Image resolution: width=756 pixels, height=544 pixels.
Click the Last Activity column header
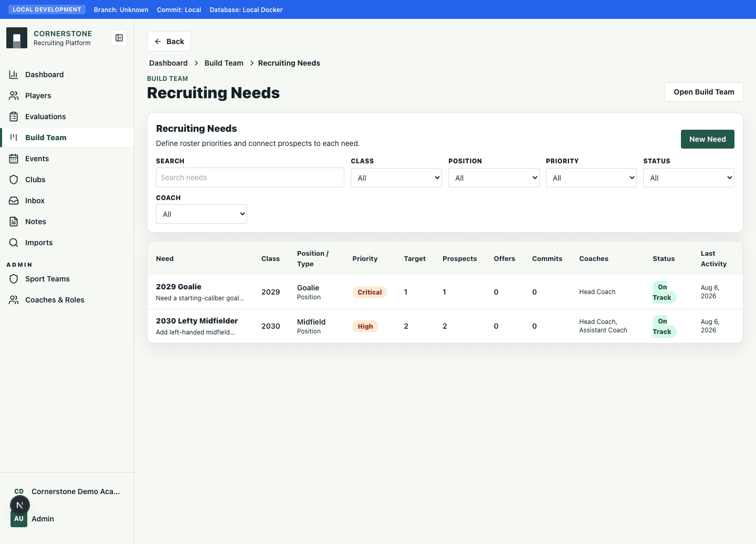coord(714,258)
